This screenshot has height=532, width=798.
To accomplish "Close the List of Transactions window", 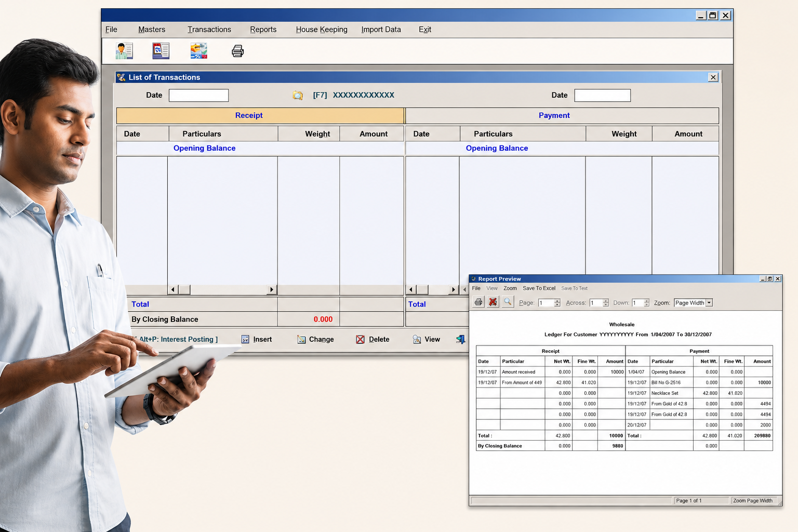I will tap(713, 77).
